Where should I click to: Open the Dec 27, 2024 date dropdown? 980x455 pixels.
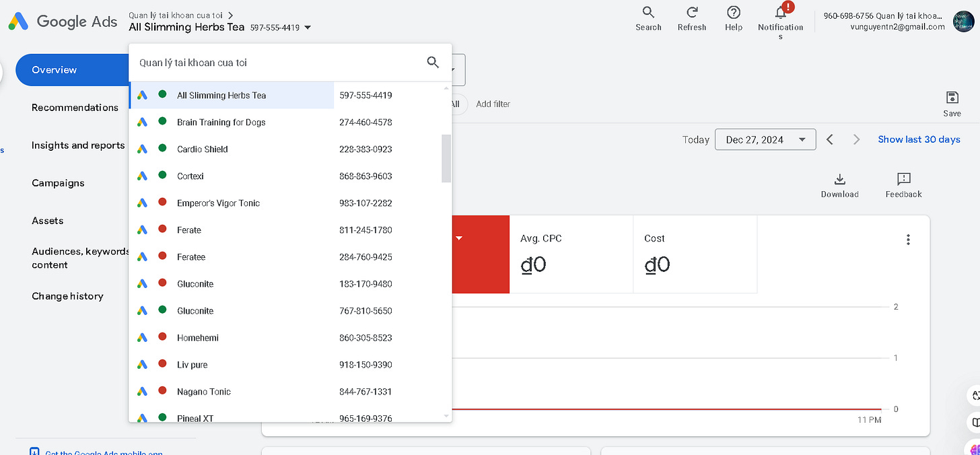tap(765, 139)
